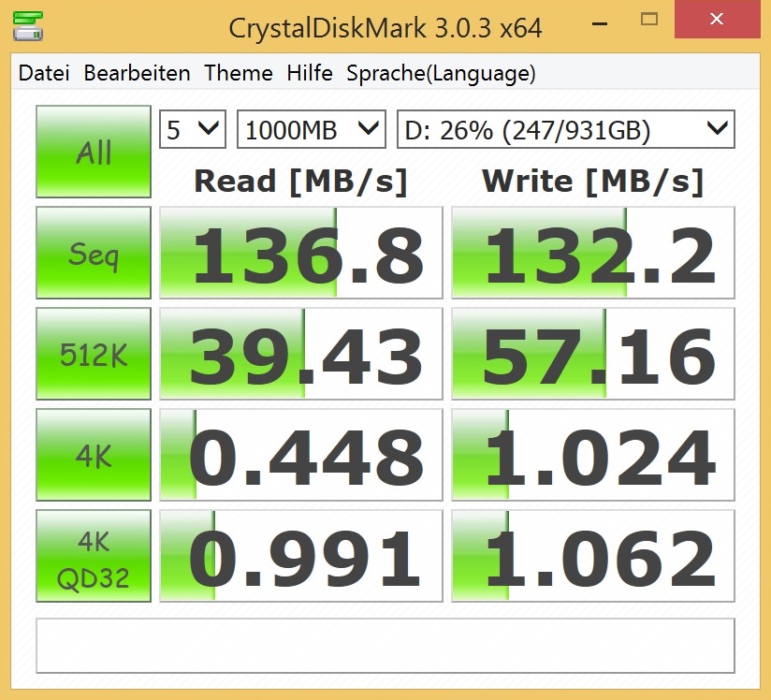
Task: Start the Seq benchmark test
Action: point(94,253)
